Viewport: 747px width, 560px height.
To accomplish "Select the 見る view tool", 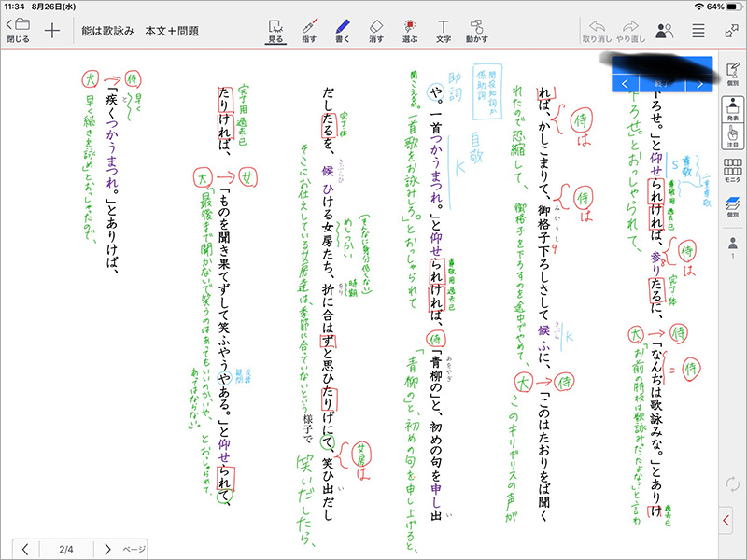I will click(275, 32).
